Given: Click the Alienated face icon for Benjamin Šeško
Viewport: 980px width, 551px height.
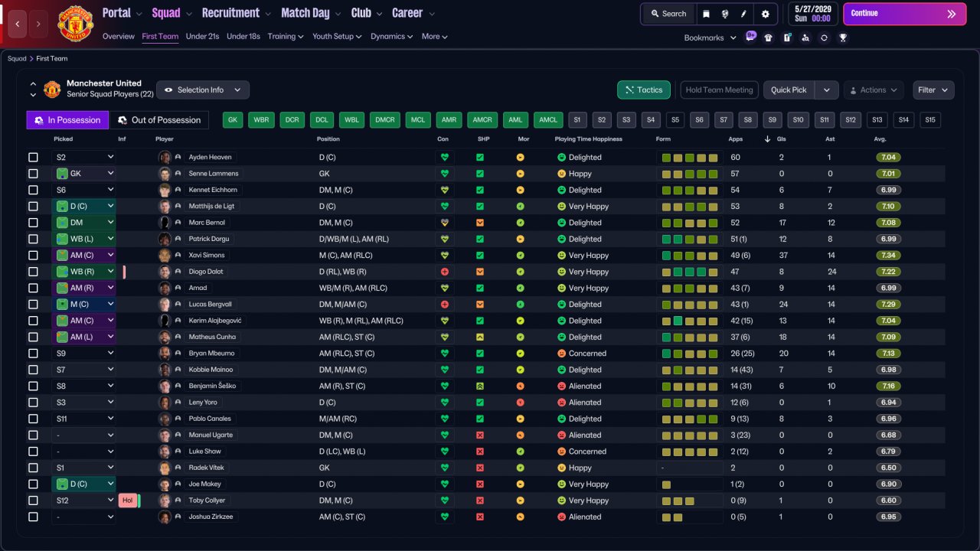Looking at the screenshot, I should [x=561, y=386].
